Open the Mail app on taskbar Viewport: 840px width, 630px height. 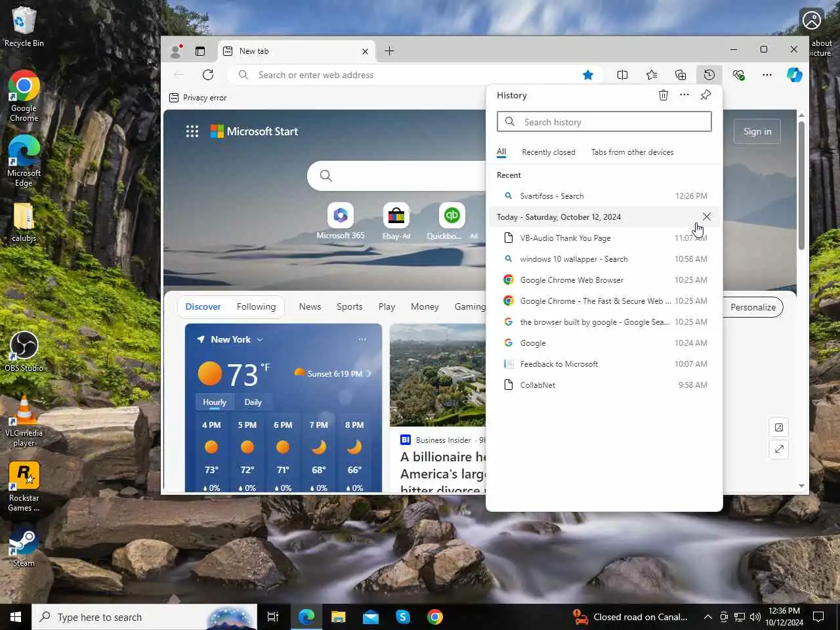pos(371,617)
